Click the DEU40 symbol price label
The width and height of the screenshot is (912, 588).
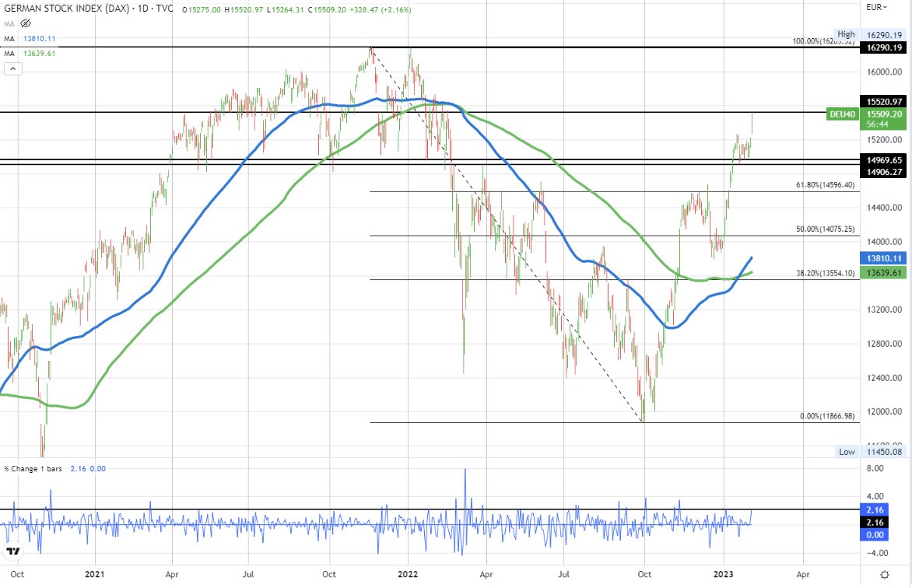tap(842, 114)
